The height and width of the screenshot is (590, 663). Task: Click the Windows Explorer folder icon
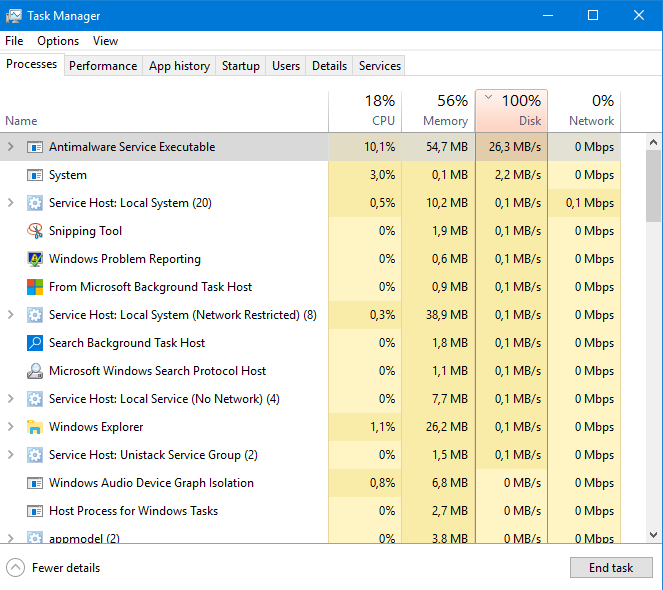[35, 427]
